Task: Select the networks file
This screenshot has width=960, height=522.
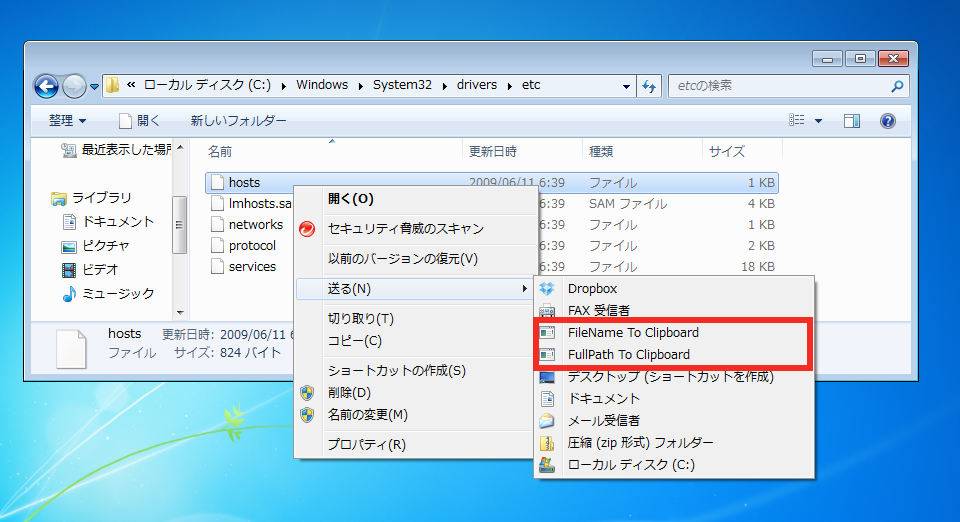Action: click(247, 225)
